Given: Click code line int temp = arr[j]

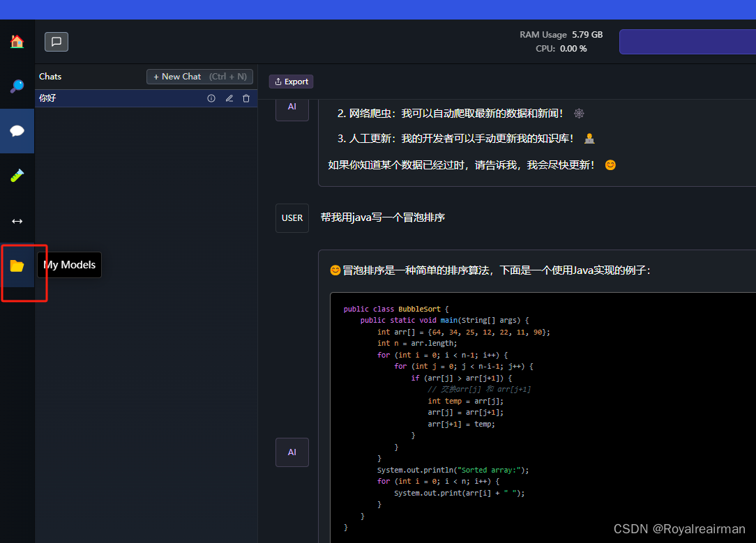Looking at the screenshot, I should 466,401.
